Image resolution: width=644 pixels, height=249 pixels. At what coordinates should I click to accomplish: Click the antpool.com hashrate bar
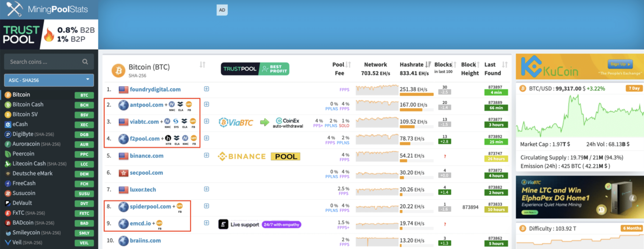tap(417, 110)
